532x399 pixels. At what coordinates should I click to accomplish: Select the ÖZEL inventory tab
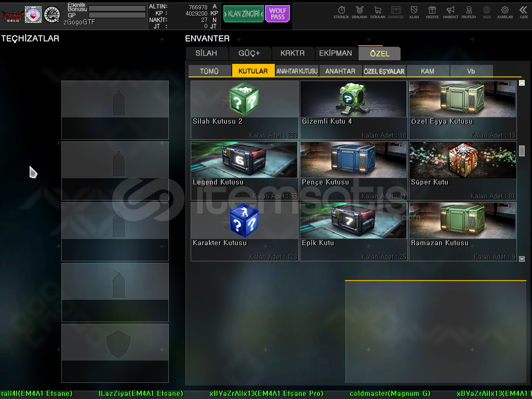(x=380, y=54)
